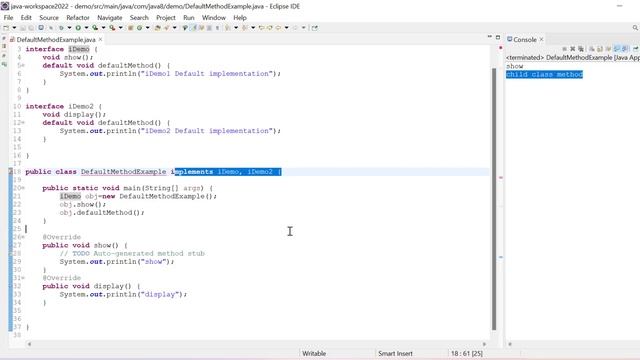Screen dimensions: 640x360
Task: Collapse the fold marker at line 5
Action: coord(23,65)
